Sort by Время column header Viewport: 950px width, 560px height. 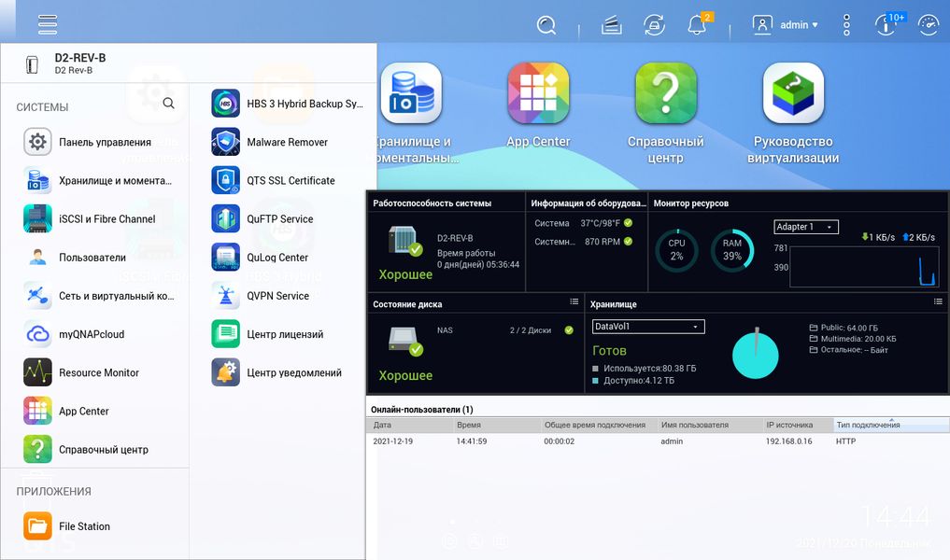496,425
